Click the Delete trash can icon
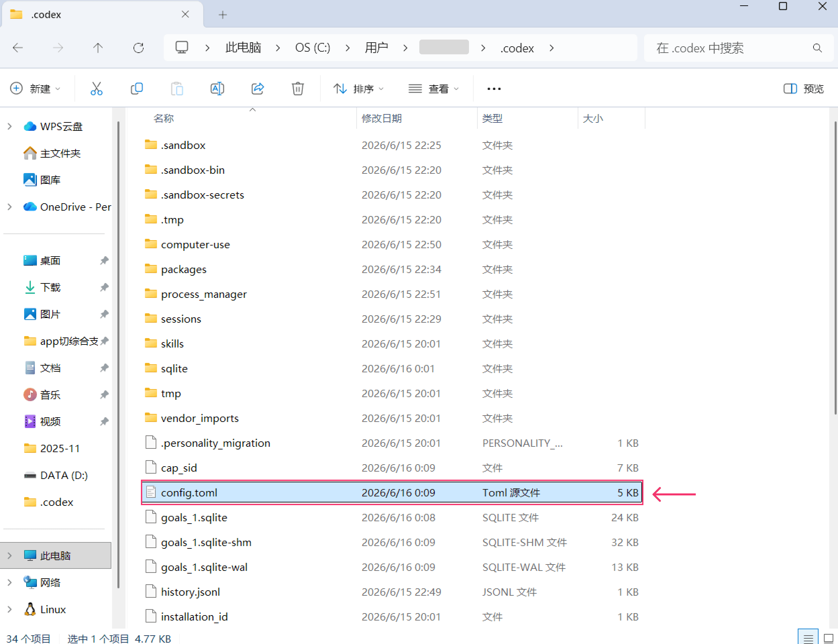Viewport: 838px width, 644px height. coord(298,89)
